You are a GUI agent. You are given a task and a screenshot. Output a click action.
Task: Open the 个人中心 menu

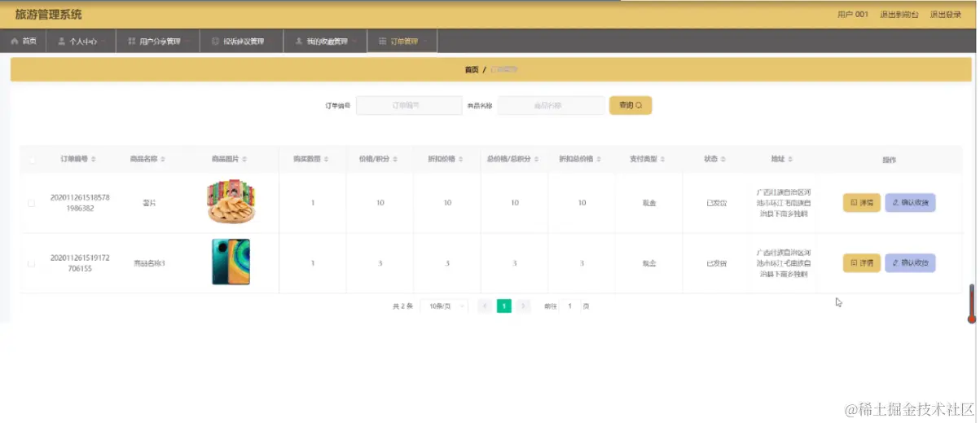tap(81, 41)
